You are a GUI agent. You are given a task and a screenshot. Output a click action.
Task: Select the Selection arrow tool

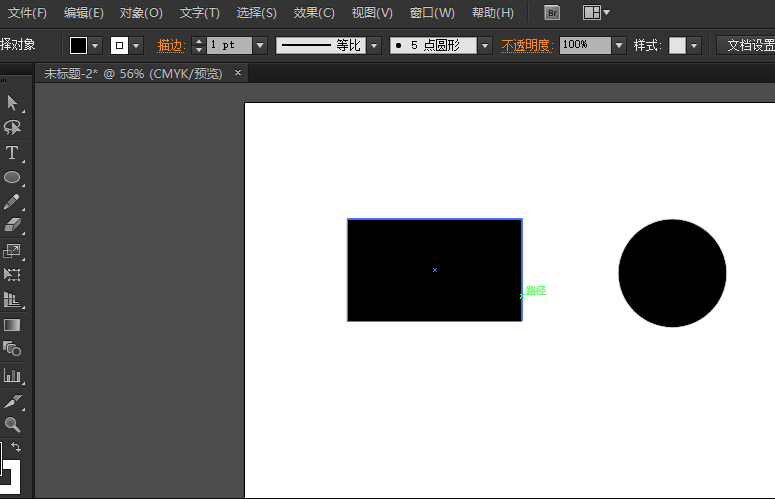coord(12,103)
